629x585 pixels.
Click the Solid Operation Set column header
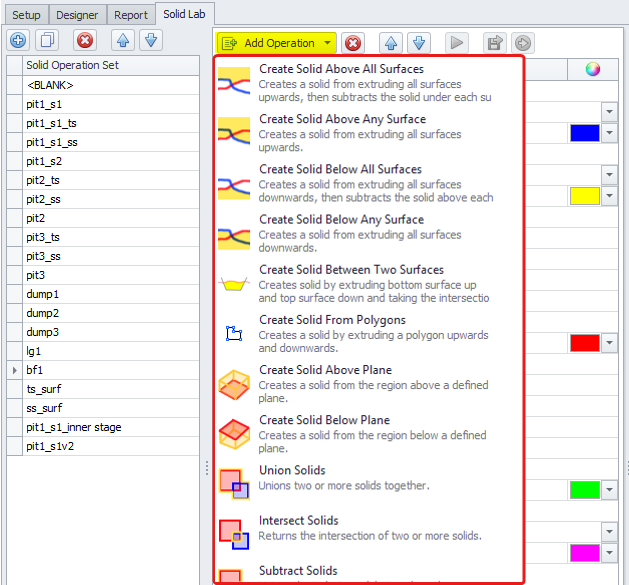tap(73, 66)
